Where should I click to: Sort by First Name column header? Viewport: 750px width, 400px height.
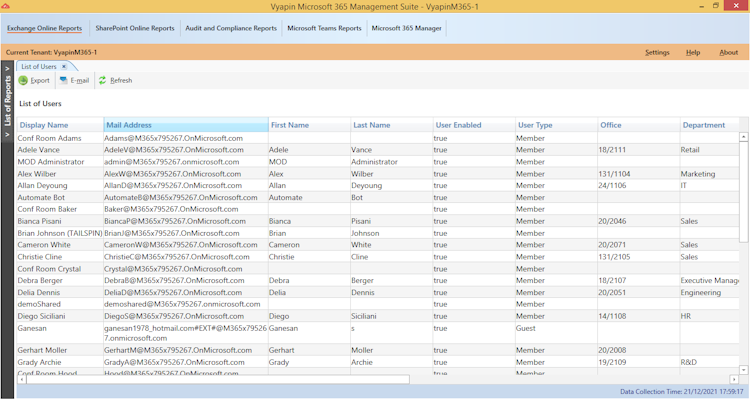click(x=309, y=125)
